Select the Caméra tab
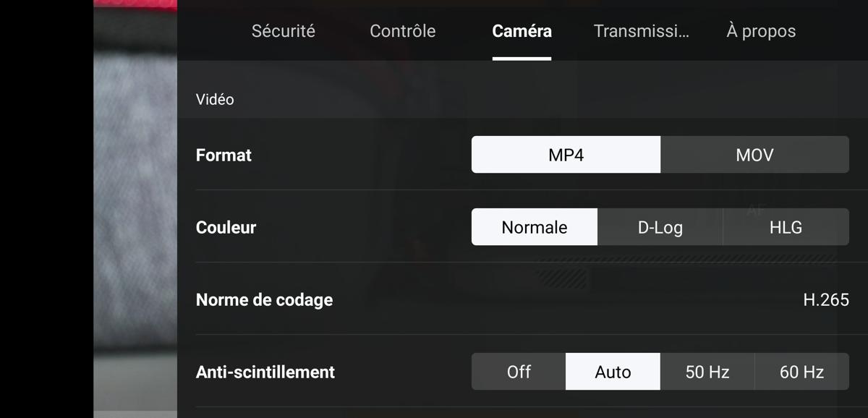 click(522, 31)
